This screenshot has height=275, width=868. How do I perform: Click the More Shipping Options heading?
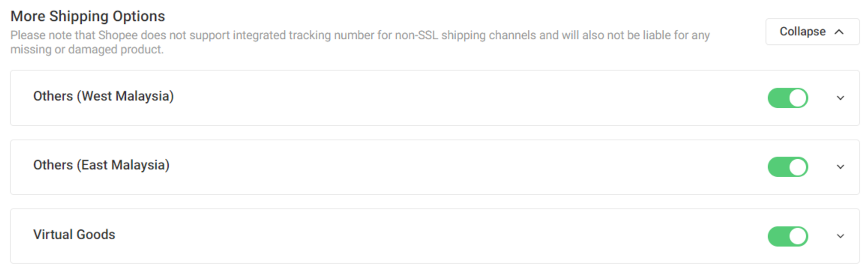tap(88, 16)
